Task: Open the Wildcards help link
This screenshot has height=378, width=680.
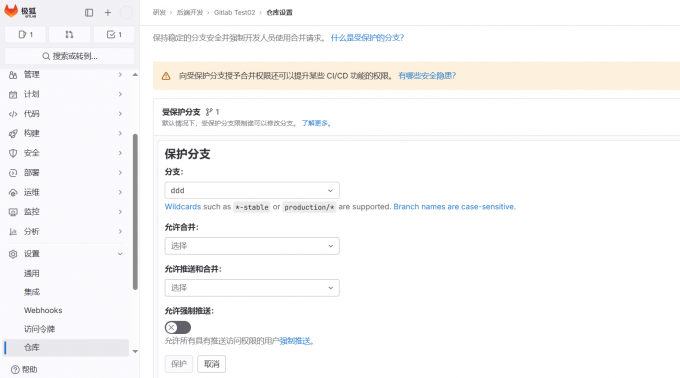Action: coord(183,207)
